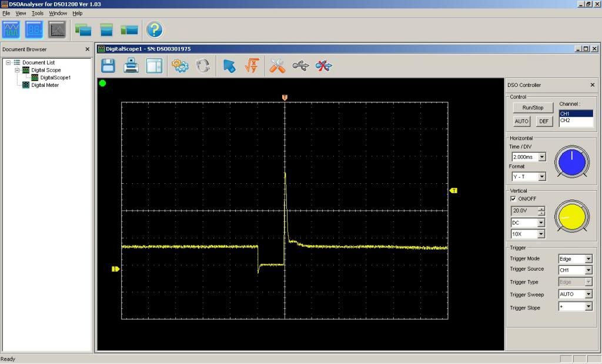The width and height of the screenshot is (602, 364).
Task: Open the Digital Scope waveform icon in main toolbar
Action: coord(11,29)
